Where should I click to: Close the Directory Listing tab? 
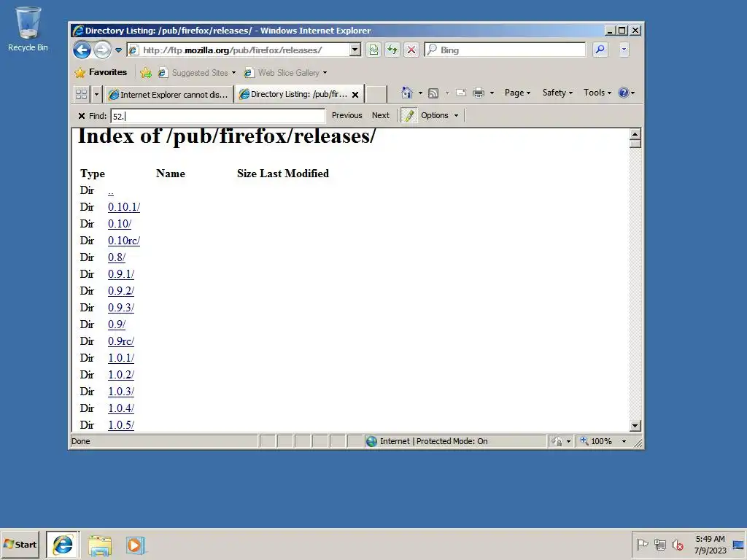coord(355,94)
